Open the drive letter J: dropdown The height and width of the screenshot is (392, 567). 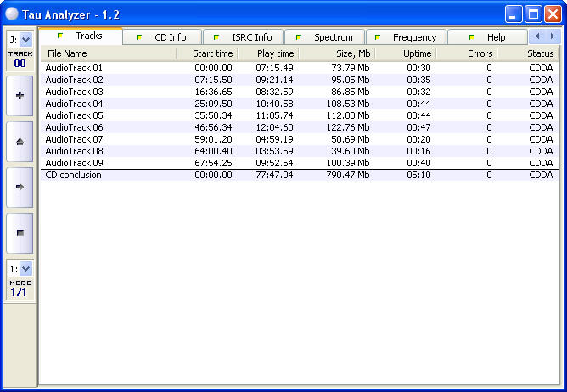point(25,39)
